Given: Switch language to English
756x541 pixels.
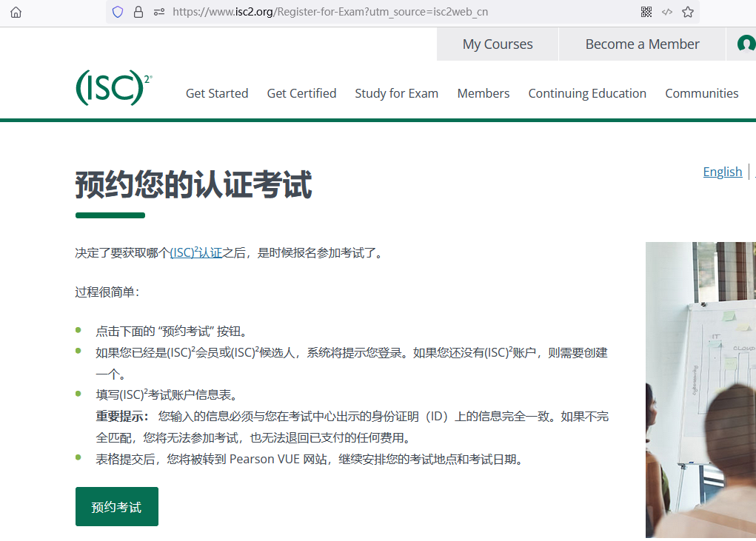Looking at the screenshot, I should click(722, 172).
